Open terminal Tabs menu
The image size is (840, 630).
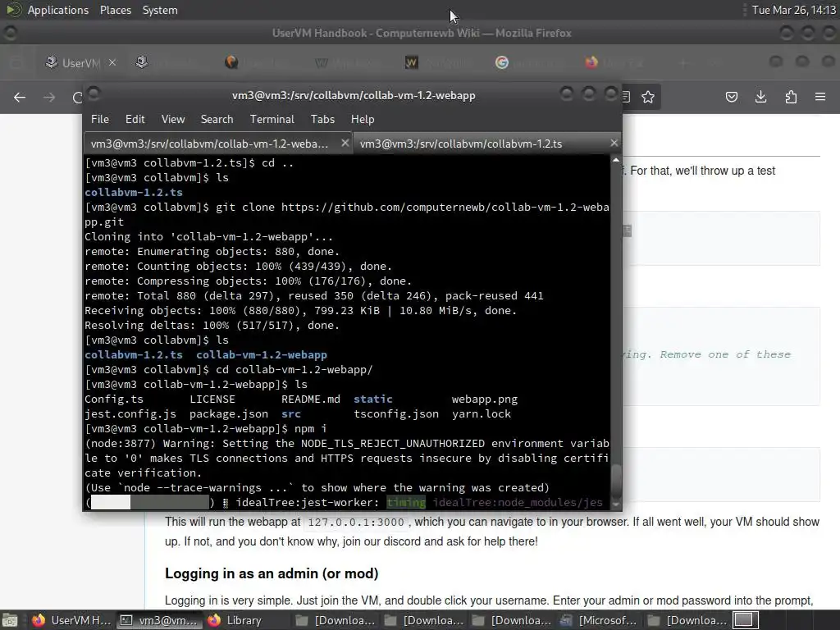pos(322,119)
